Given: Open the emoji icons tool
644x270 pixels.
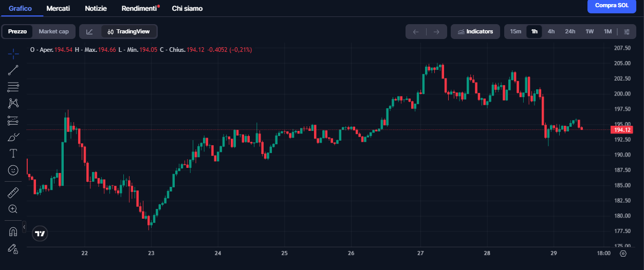Looking at the screenshot, I should [13, 170].
